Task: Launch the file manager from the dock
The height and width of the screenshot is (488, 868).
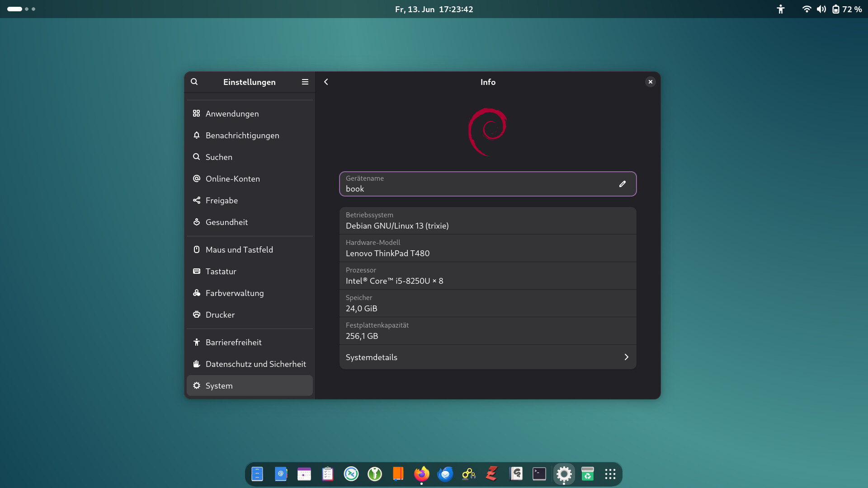Action: coord(257,474)
